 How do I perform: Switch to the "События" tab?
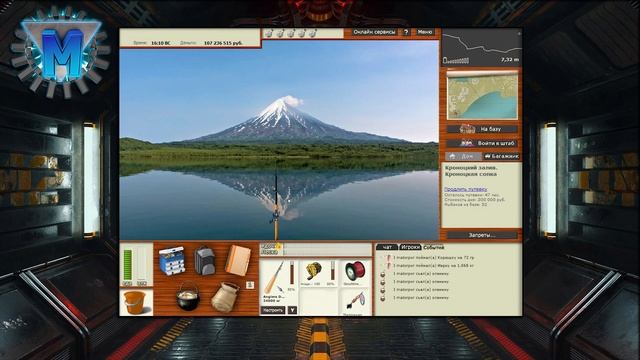click(x=433, y=247)
